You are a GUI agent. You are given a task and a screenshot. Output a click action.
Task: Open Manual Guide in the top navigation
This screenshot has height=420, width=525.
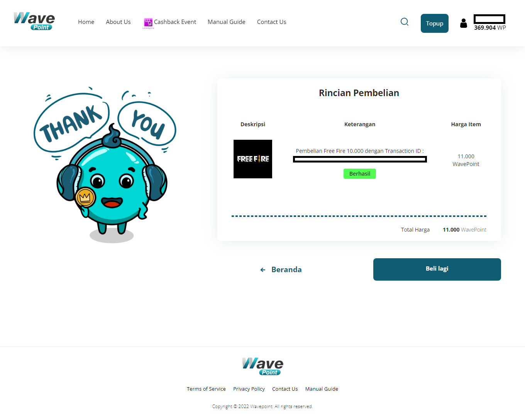click(x=227, y=22)
